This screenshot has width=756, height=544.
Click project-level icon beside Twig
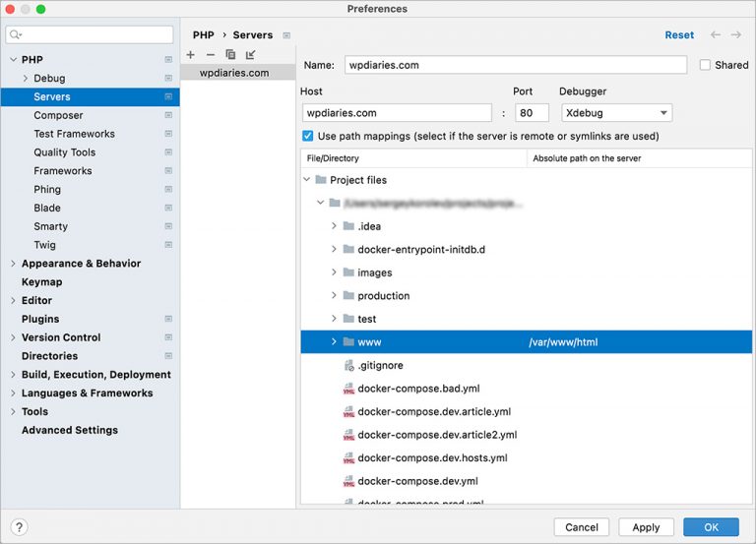click(168, 245)
